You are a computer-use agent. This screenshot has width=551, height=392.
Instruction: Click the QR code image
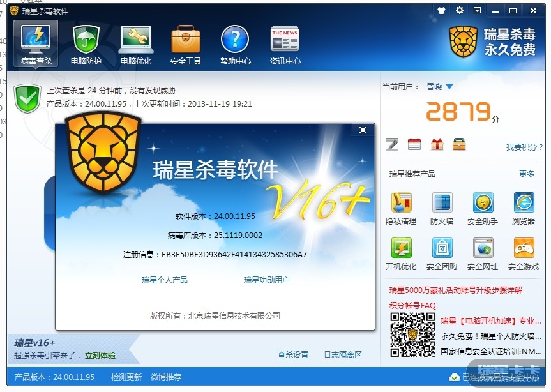[x=412, y=335]
